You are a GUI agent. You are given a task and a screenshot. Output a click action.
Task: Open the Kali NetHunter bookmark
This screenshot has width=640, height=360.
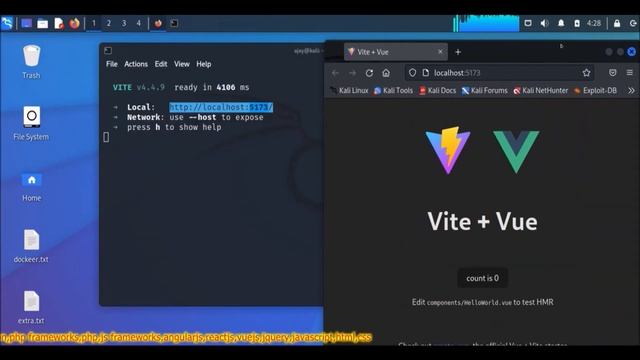coord(541,91)
